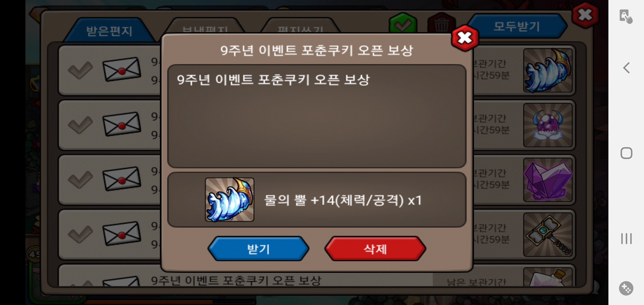
Task: Tick the checkmark on the third letter
Action: (80, 179)
